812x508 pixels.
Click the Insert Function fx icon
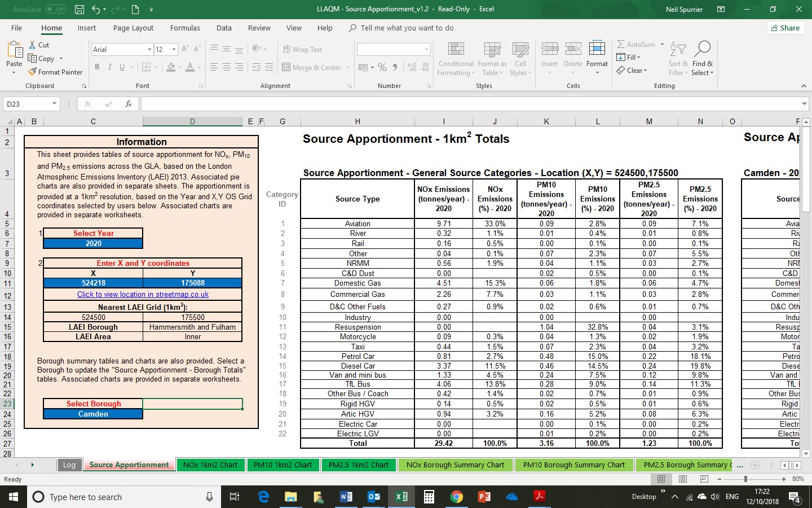pos(129,104)
